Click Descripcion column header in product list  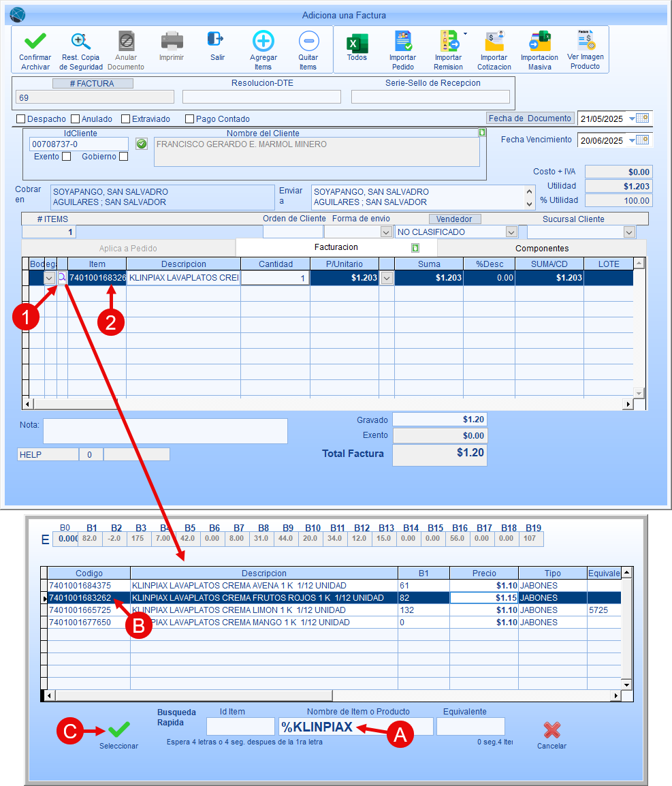(264, 573)
